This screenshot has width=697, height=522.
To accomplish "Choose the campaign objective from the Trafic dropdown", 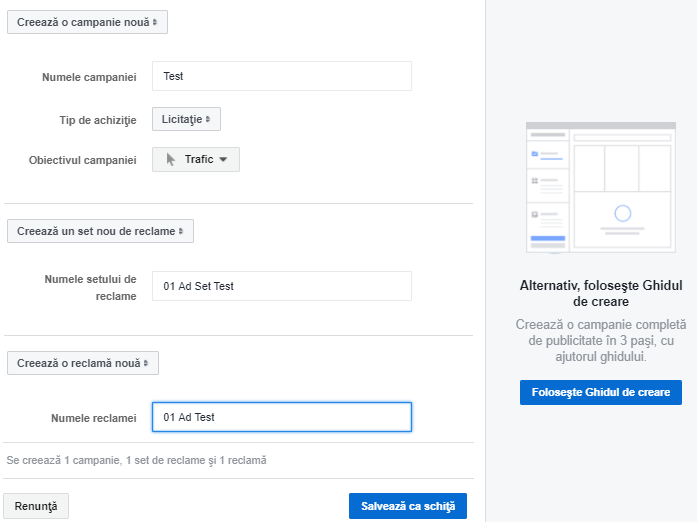I will click(x=198, y=160).
